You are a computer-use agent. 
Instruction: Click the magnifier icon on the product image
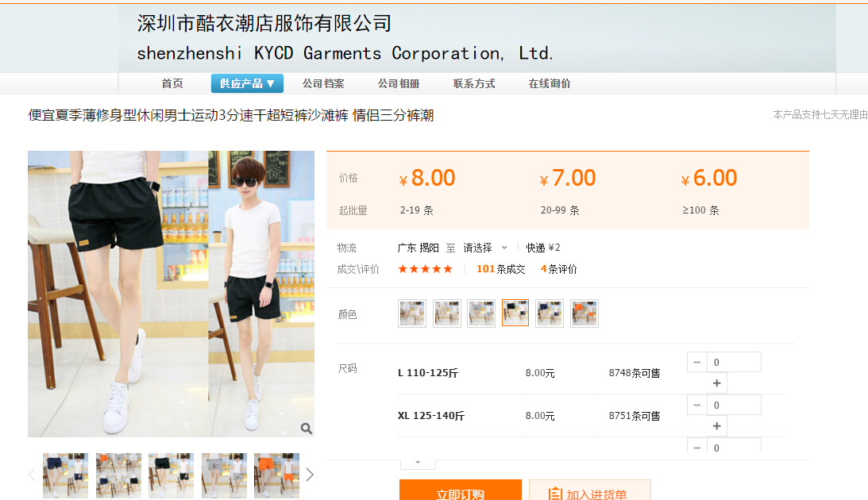[x=306, y=429]
